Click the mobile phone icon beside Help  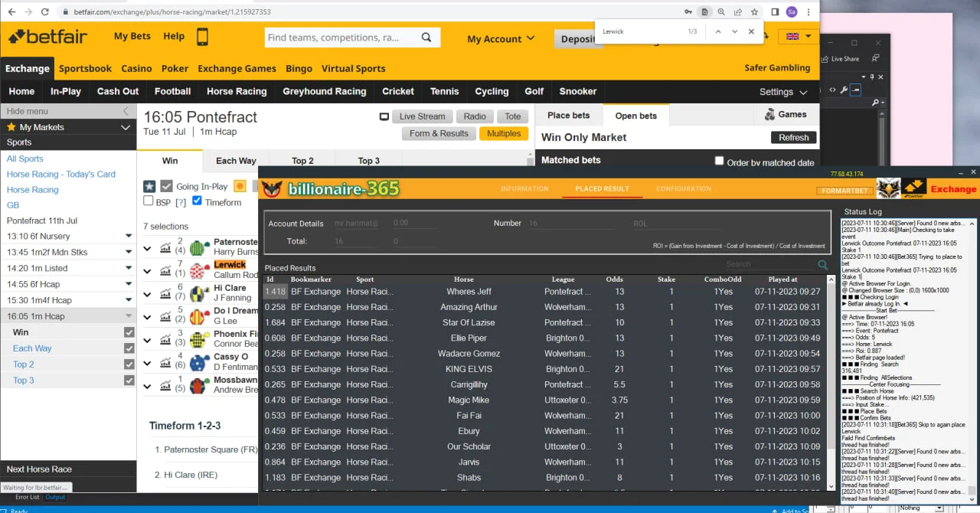(202, 37)
